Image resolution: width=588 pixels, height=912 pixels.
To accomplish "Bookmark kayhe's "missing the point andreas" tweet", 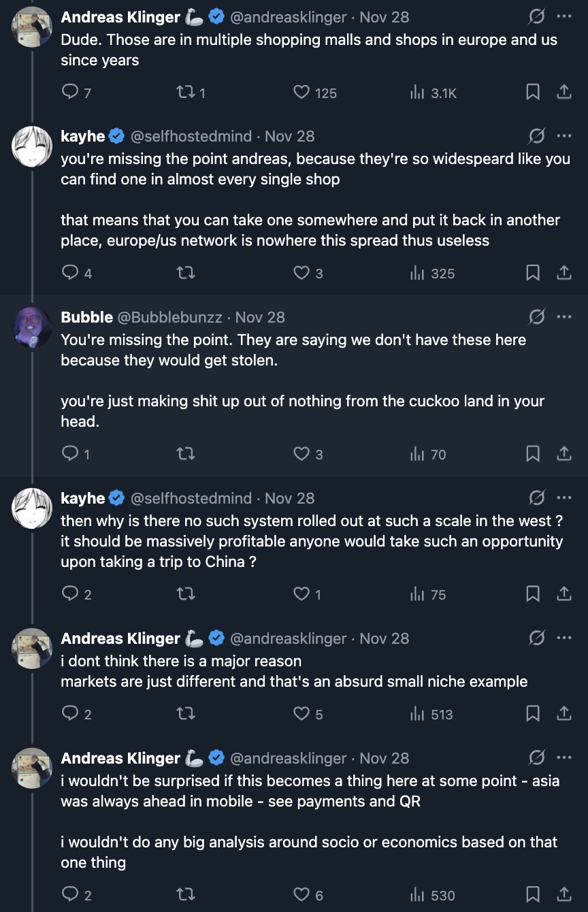I will [533, 273].
